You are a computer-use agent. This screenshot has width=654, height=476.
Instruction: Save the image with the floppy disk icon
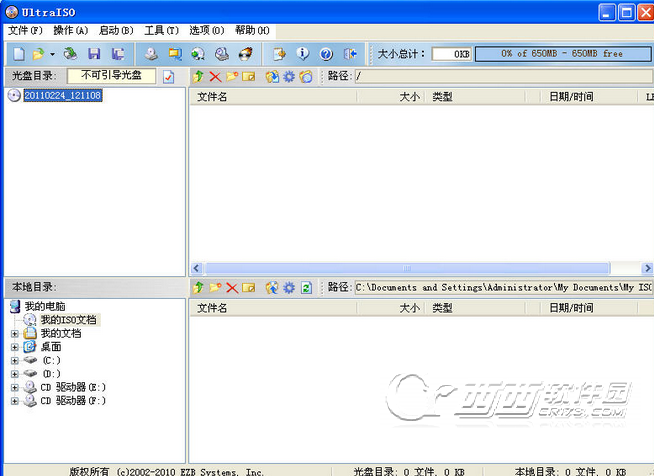tap(94, 54)
